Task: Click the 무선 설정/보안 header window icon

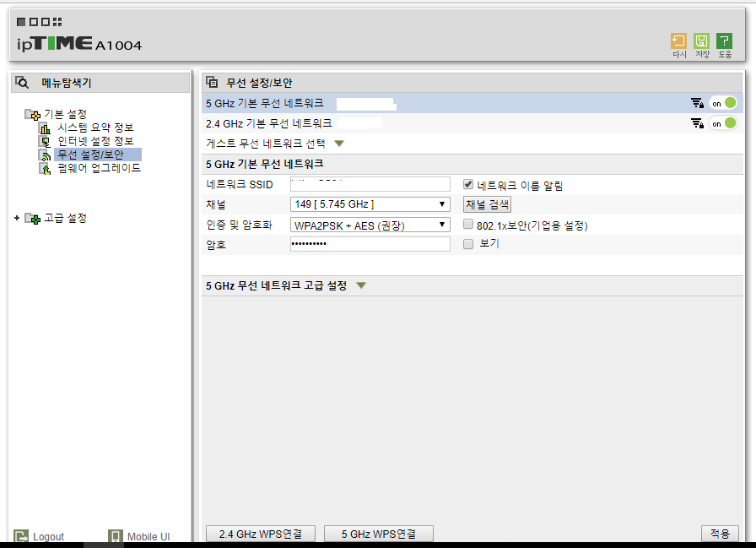Action: pos(212,82)
